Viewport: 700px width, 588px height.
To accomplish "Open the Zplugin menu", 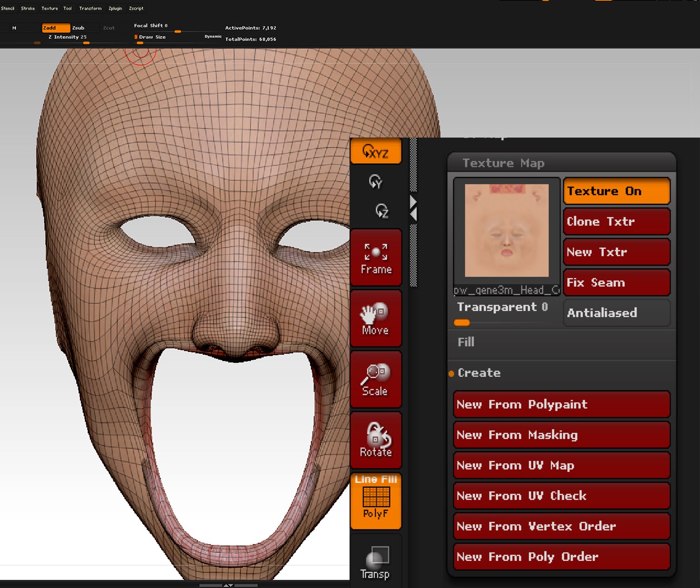I will coord(115,8).
